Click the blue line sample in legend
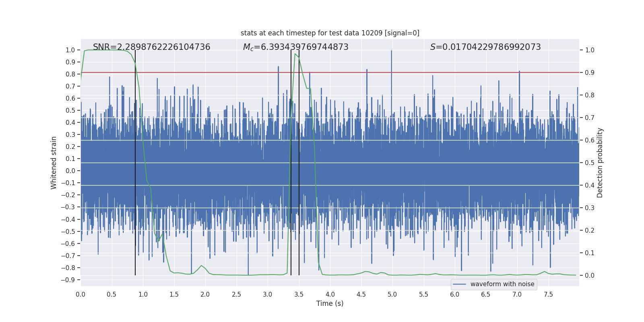This screenshot has width=644, height=322. pyautogui.click(x=460, y=284)
